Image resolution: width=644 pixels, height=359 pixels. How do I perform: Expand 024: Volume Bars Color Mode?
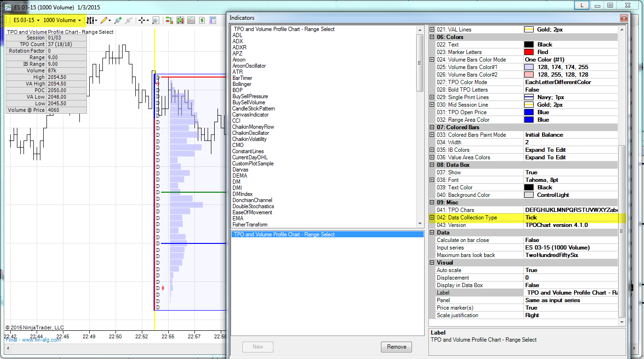[432, 60]
